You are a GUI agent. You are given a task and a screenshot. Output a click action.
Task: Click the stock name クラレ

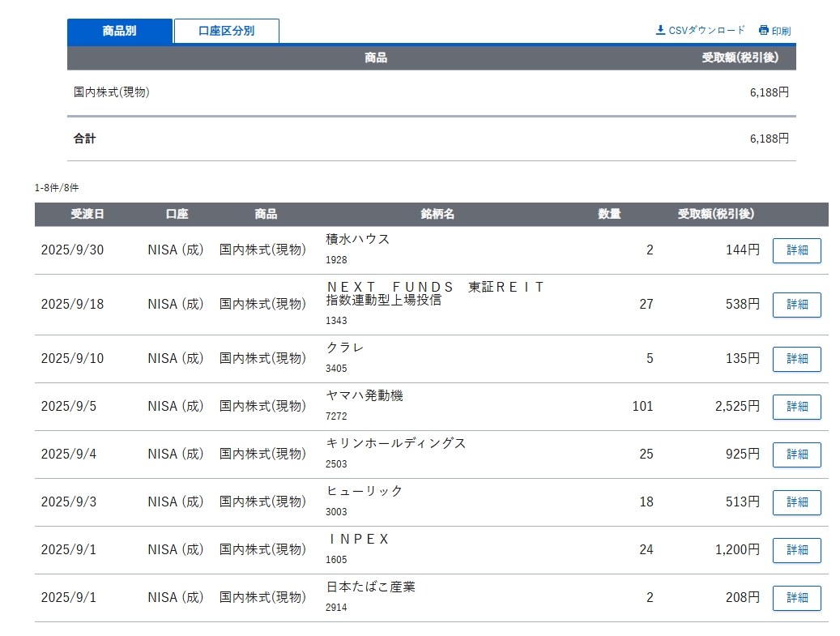click(345, 348)
